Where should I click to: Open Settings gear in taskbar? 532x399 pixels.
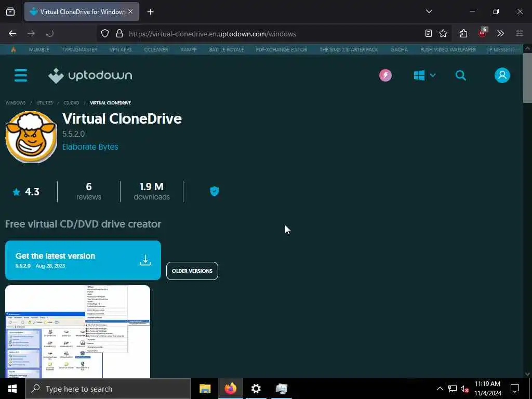click(256, 389)
